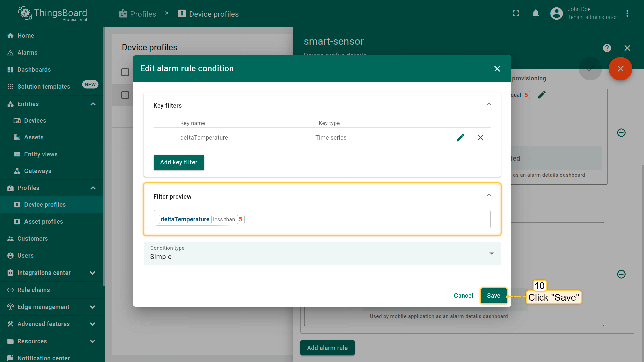Edit the deltaTemperature key filter pencil icon
Screen dimensions: 644x362
point(460,138)
